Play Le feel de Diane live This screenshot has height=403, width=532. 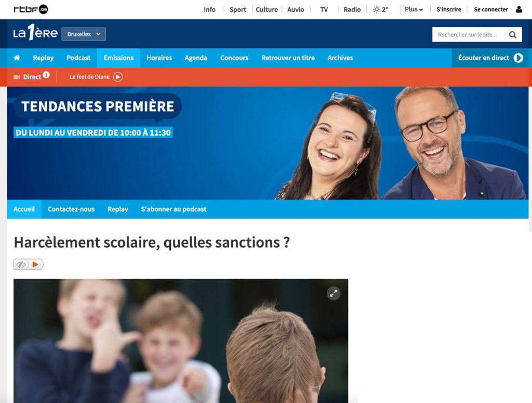(118, 77)
